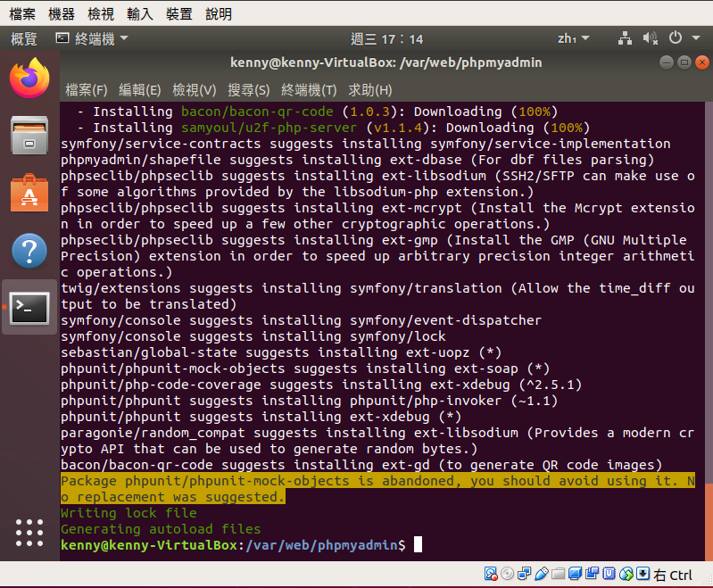The width and height of the screenshot is (713, 588).
Task: Open terminal 搜尋(S) menu
Action: 249,90
